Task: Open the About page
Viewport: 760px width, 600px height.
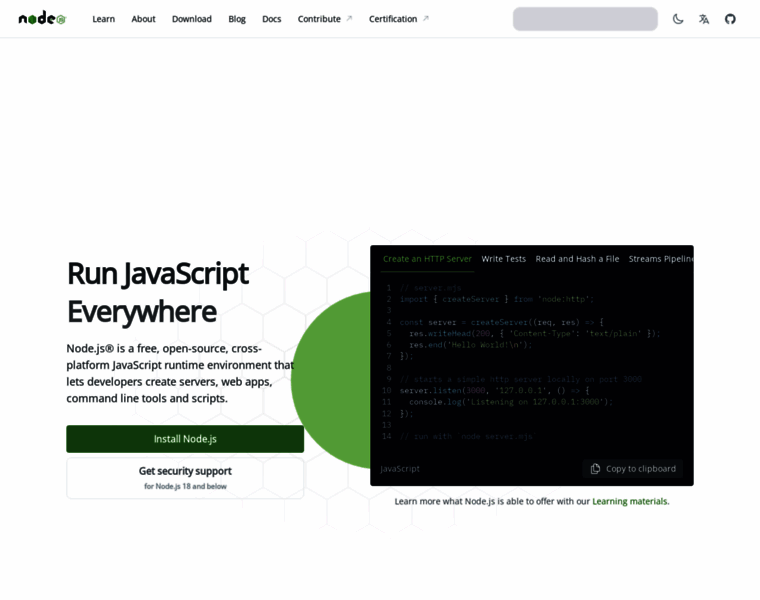Action: click(143, 19)
